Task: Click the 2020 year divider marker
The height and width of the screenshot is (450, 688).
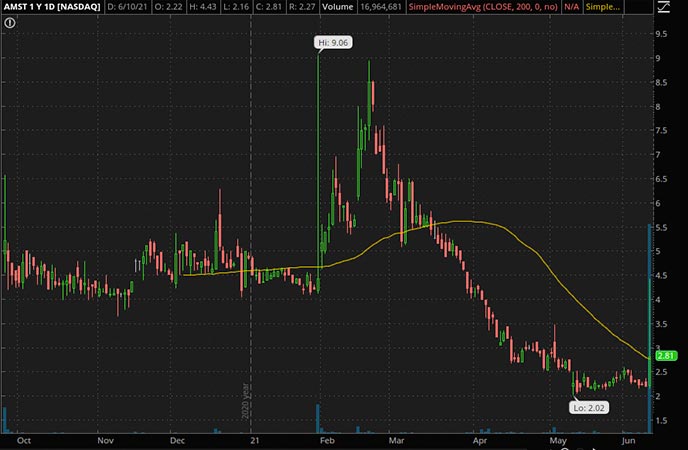Action: 245,402
